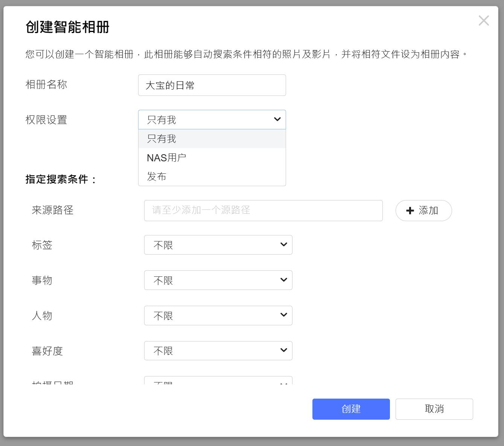Image resolution: width=504 pixels, height=446 pixels.
Task: Click the 添加 button to add a path
Action: point(423,211)
